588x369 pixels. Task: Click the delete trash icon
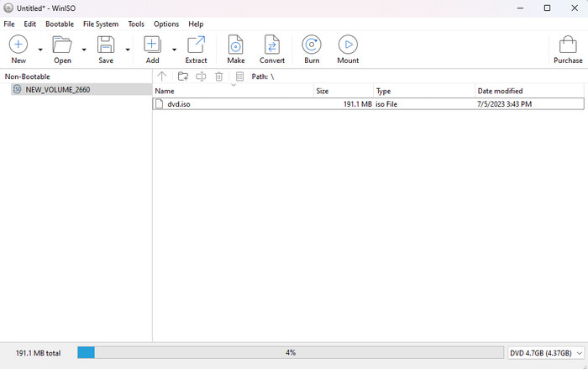(x=219, y=76)
